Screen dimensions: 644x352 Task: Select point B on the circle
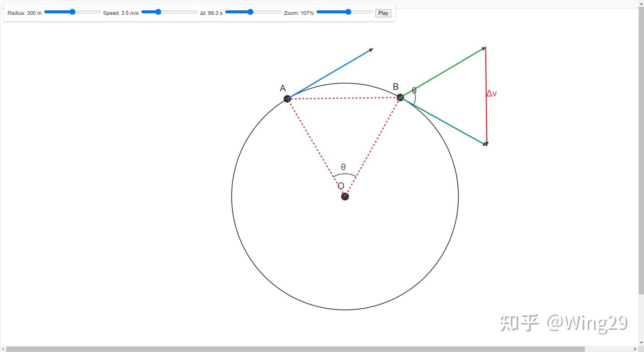coord(400,98)
